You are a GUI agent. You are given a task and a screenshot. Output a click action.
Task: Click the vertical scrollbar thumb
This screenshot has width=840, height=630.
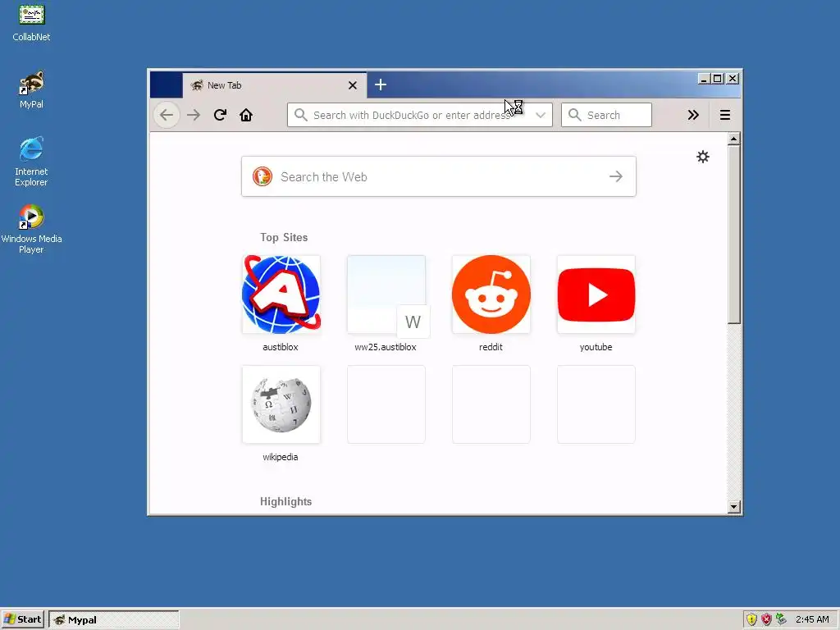tap(734, 234)
